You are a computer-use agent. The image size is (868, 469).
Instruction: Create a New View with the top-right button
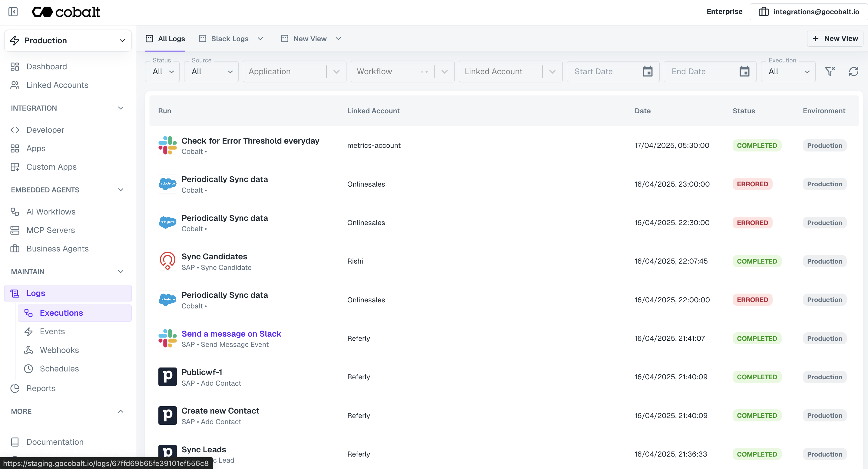pyautogui.click(x=835, y=38)
